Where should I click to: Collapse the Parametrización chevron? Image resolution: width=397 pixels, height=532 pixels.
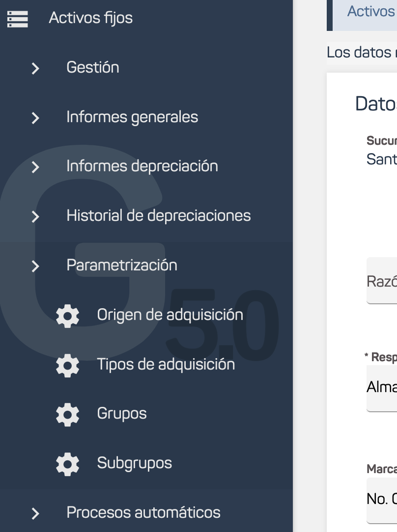(x=35, y=266)
